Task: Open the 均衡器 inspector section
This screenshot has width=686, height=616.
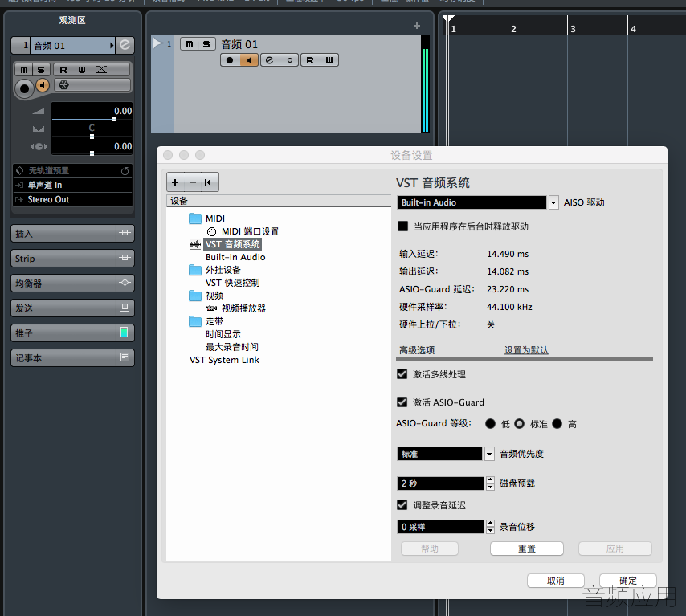Action: click(63, 283)
